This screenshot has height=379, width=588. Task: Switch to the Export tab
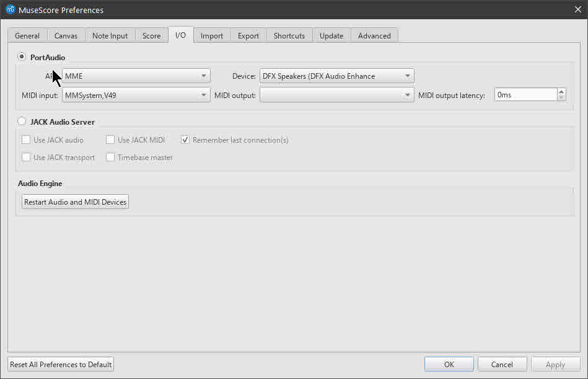coord(248,35)
